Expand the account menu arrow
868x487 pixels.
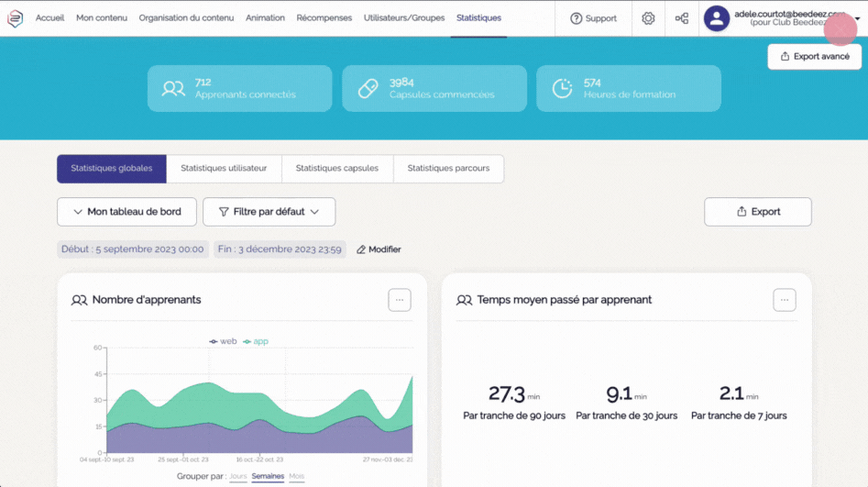[857, 18]
